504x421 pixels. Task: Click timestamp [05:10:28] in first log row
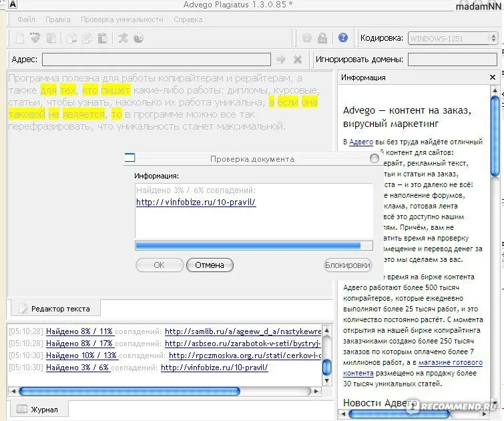[26, 331]
